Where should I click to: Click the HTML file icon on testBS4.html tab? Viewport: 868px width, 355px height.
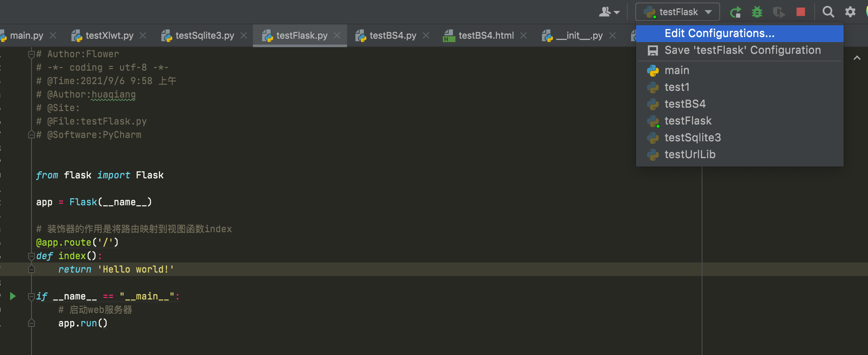click(x=449, y=36)
